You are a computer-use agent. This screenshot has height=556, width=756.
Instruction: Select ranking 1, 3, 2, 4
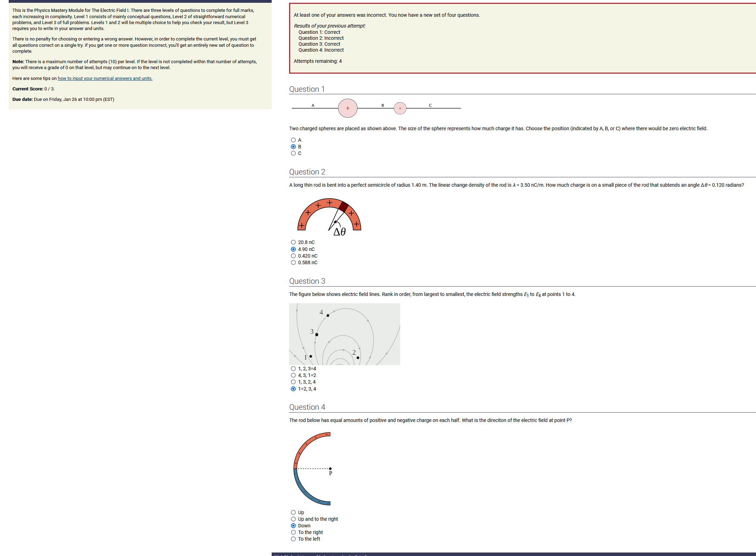[293, 382]
